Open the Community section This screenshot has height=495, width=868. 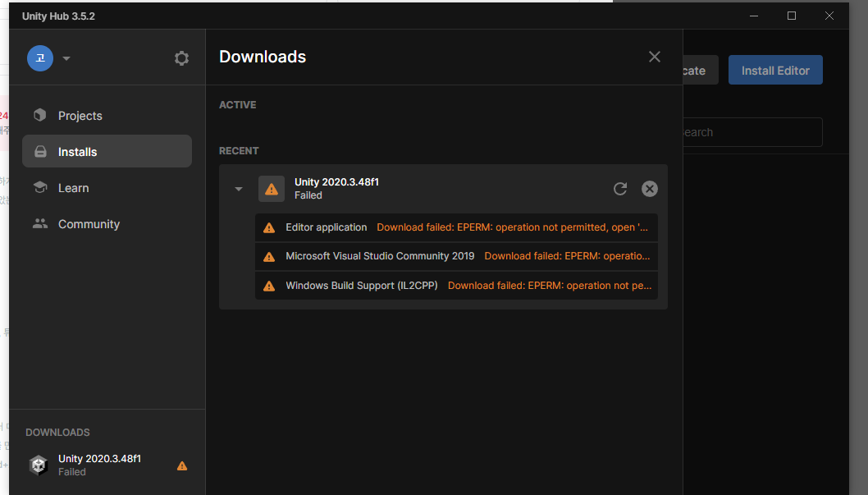pyautogui.click(x=107, y=223)
